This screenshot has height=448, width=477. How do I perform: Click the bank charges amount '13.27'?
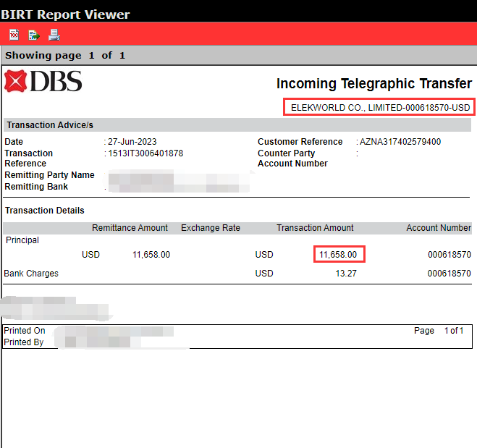coord(346,274)
